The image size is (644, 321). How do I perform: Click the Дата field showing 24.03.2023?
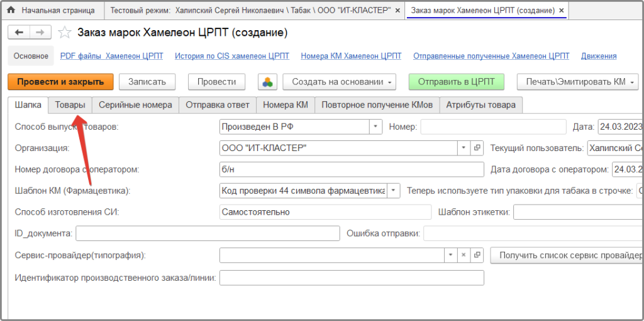point(620,127)
